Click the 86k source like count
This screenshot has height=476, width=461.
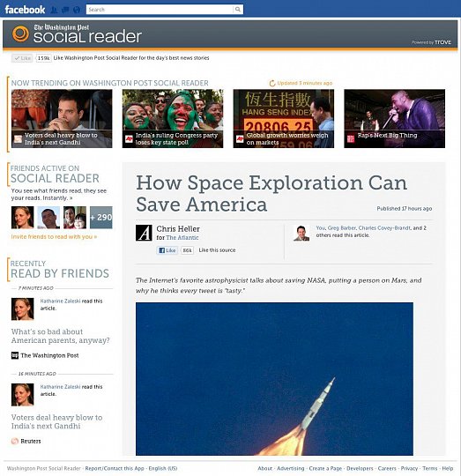pyautogui.click(x=187, y=250)
